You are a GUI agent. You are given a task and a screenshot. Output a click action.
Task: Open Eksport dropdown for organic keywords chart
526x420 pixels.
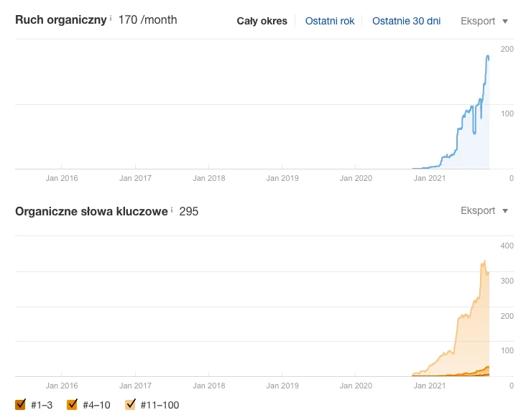tap(484, 211)
